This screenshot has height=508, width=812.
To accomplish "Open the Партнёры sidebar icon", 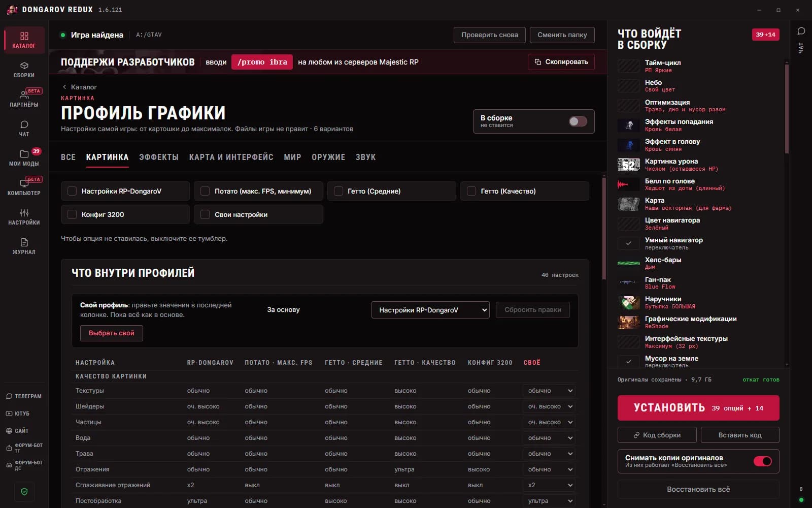I will tap(24, 95).
